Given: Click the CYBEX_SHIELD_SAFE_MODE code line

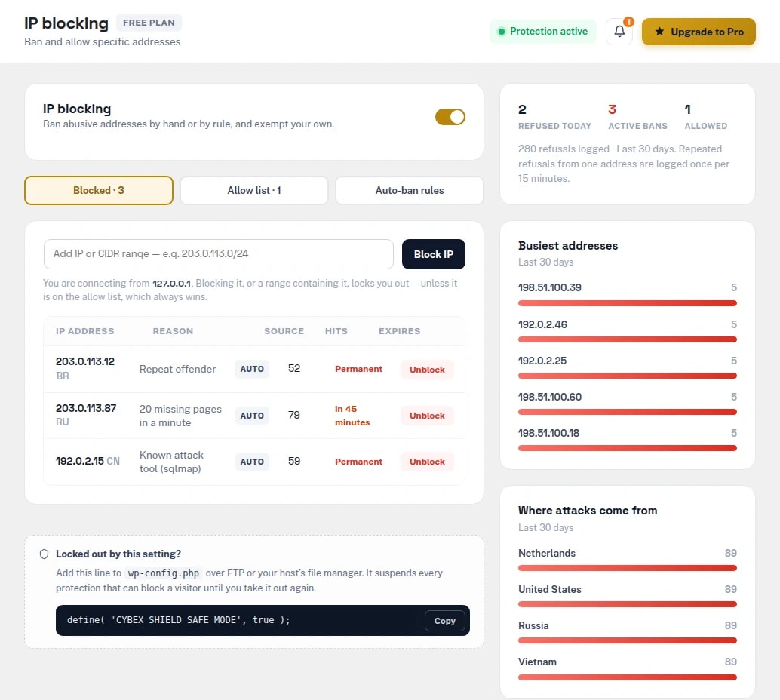Looking at the screenshot, I should (x=178, y=620).
